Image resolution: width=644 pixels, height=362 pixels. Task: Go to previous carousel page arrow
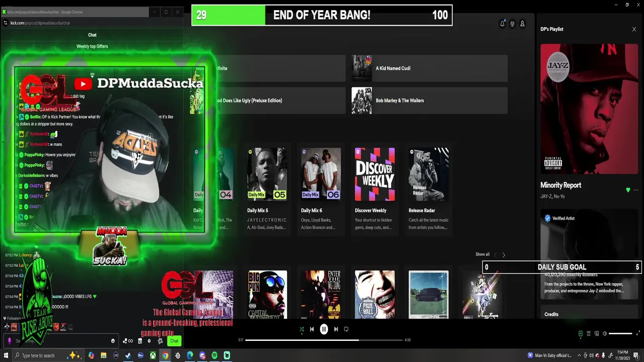(x=495, y=255)
